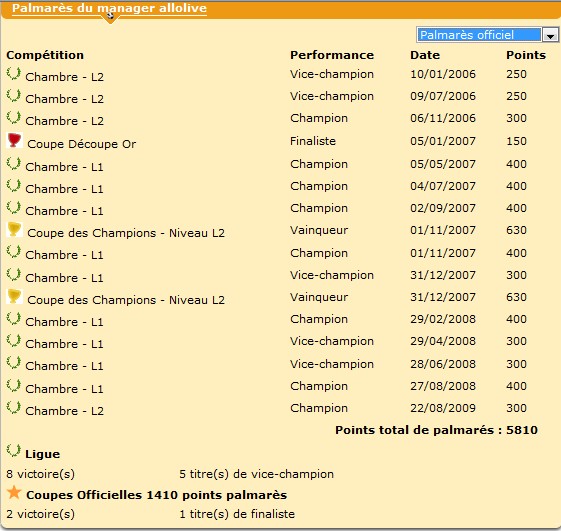This screenshot has height=531, width=561.
Task: Click the Date column header
Action: point(425,55)
